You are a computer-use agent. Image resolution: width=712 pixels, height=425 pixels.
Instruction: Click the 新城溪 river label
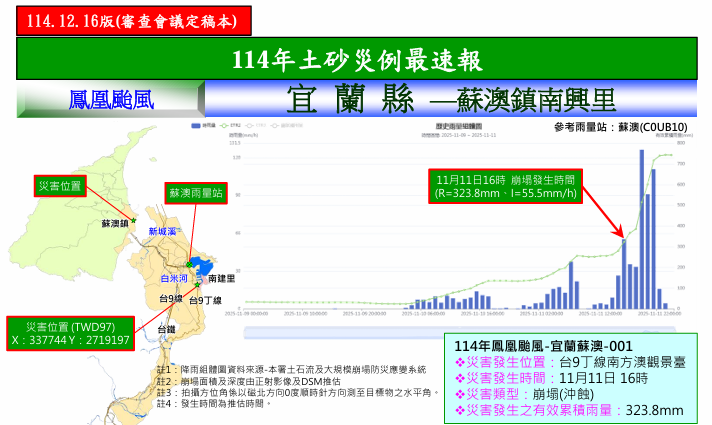point(162,232)
